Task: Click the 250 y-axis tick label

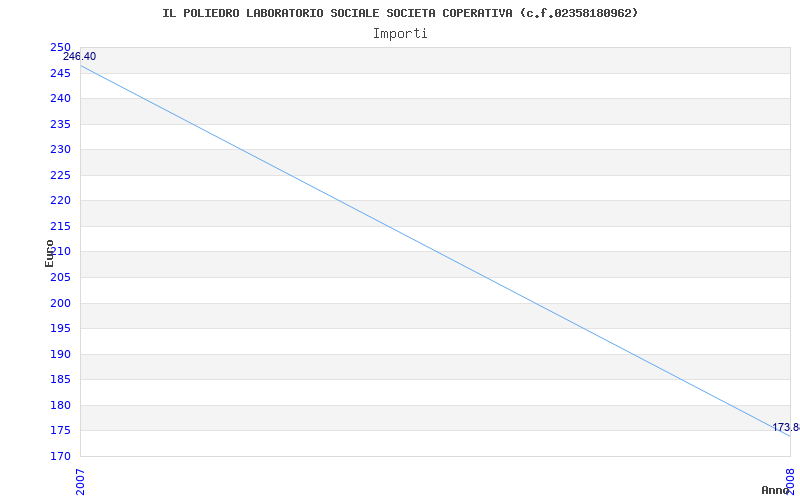Action: coord(60,47)
